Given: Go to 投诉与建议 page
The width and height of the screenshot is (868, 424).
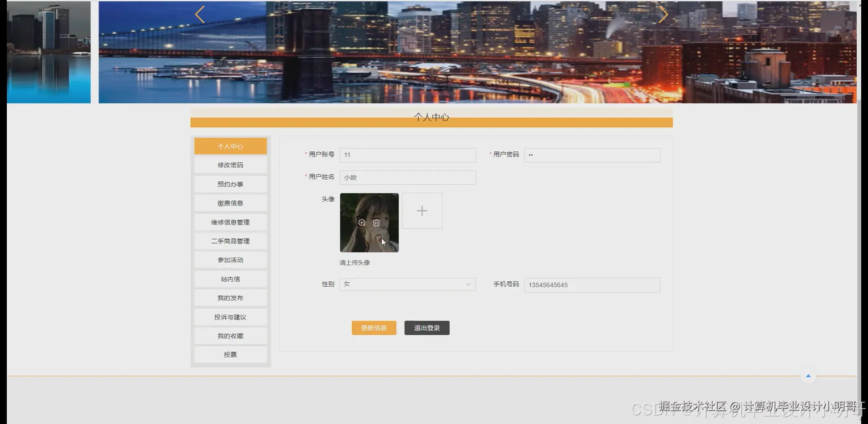Looking at the screenshot, I should (230, 317).
